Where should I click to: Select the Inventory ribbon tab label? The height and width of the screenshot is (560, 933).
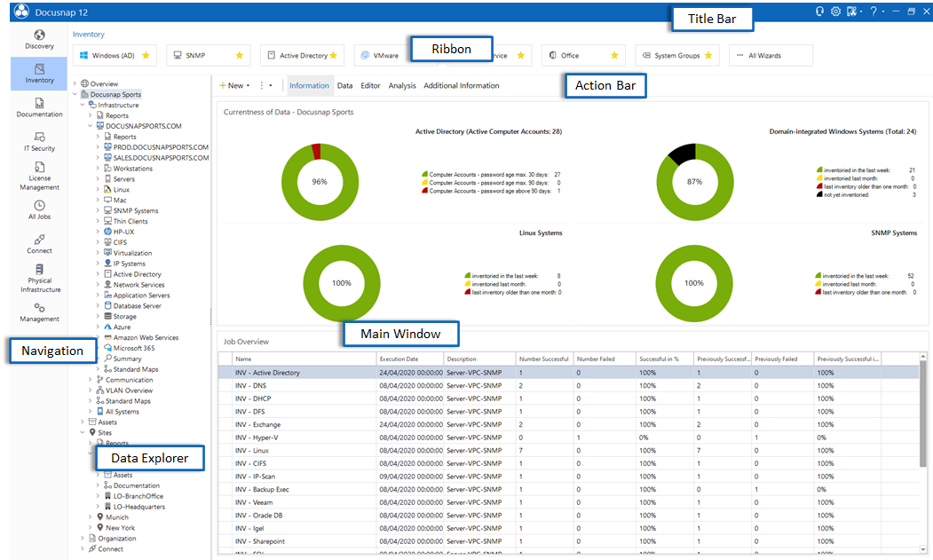point(88,35)
